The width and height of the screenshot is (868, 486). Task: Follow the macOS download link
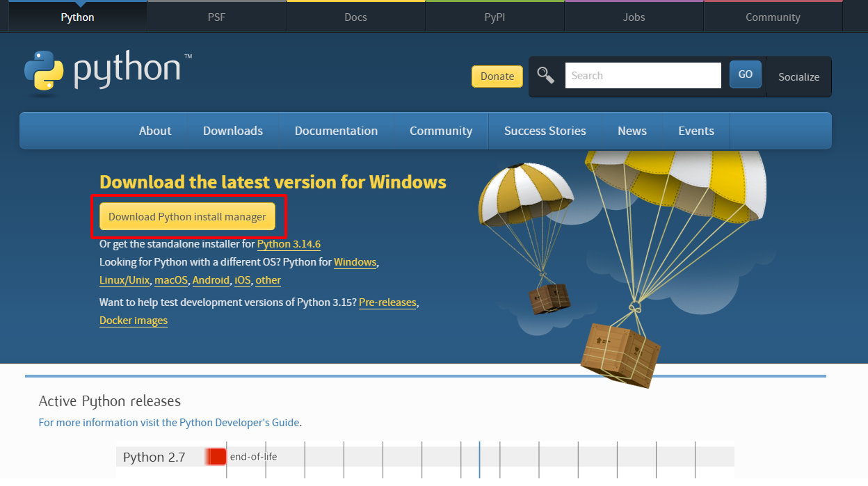[x=171, y=280]
